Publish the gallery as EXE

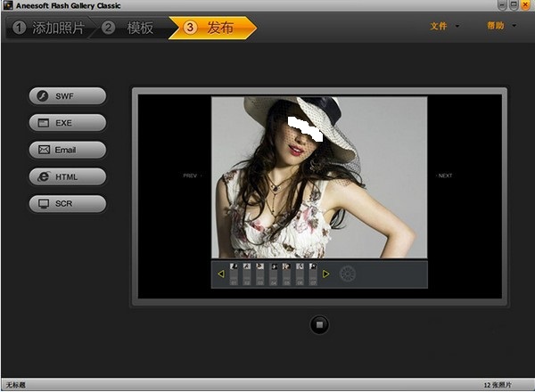pyautogui.click(x=68, y=123)
